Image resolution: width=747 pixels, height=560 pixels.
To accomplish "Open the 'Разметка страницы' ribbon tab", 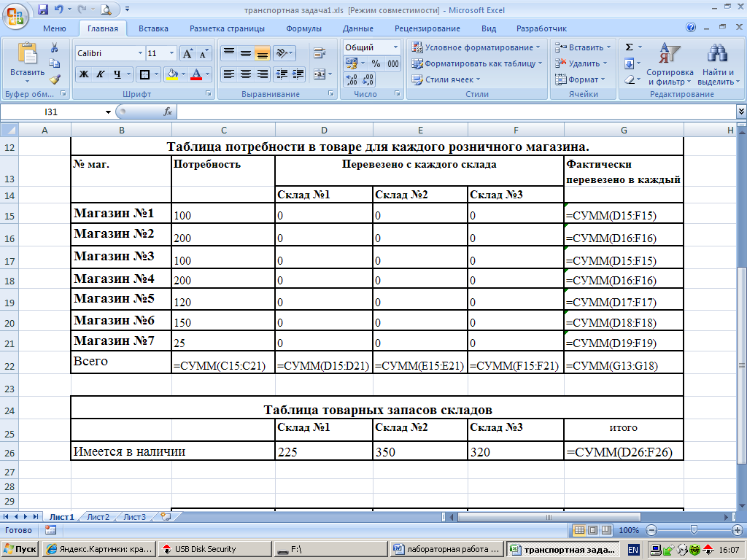I will pos(227,28).
